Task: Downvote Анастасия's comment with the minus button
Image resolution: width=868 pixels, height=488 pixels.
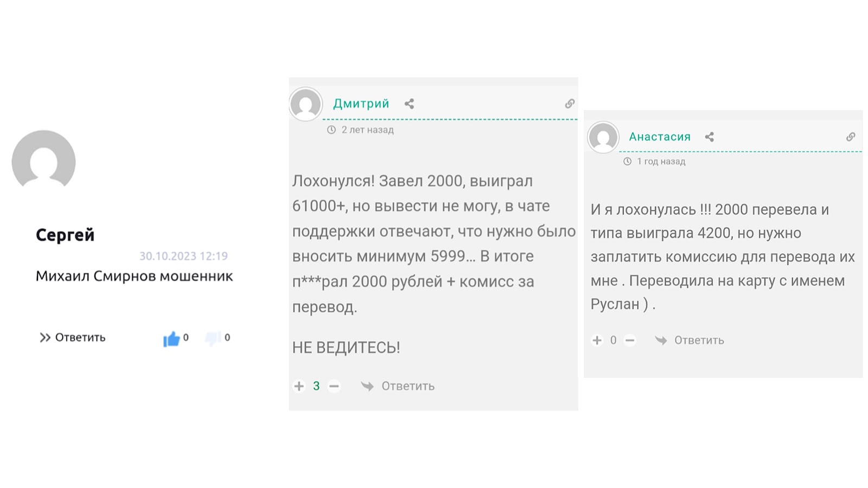Action: pos(630,340)
